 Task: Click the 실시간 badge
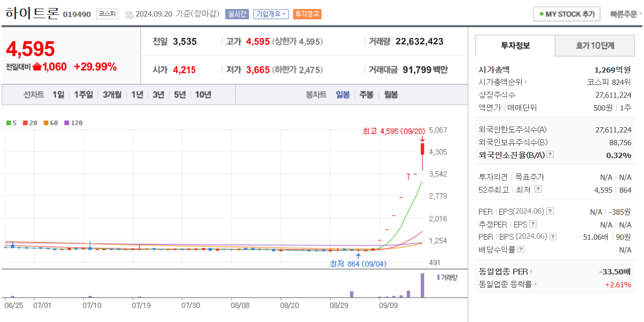coord(237,14)
